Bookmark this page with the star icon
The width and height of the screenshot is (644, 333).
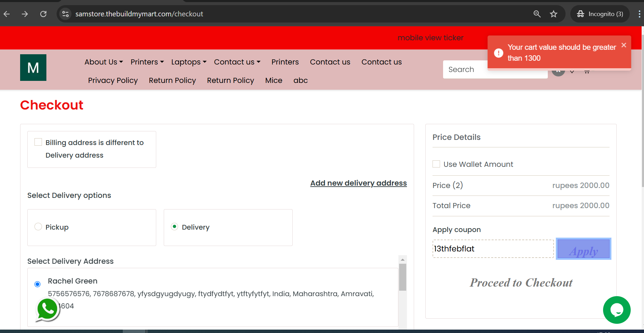(554, 14)
